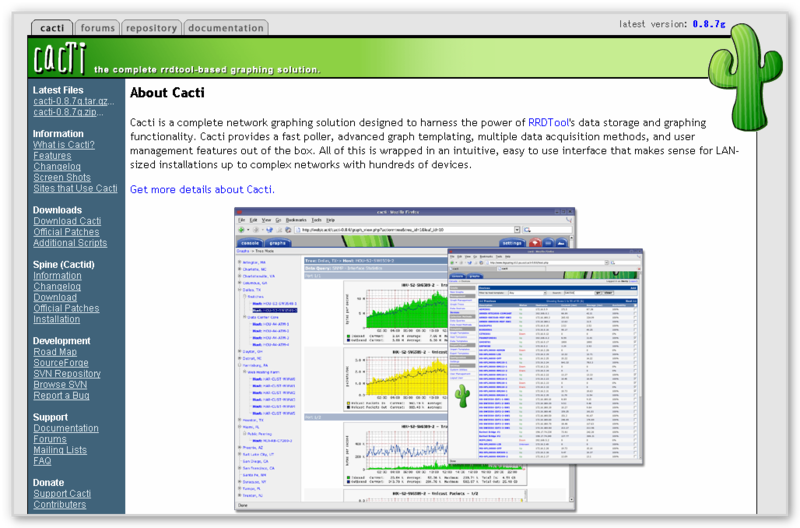Screen dimensions: 800x528
Task: Click the address bar in screenshot
Action: 407,230
